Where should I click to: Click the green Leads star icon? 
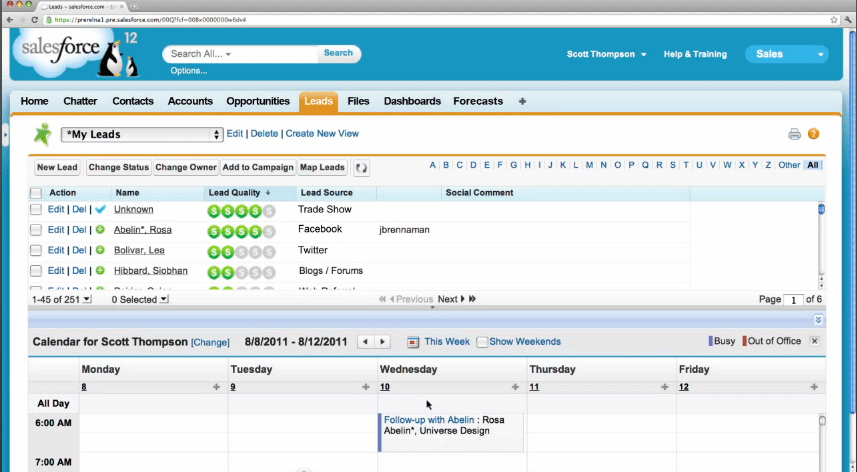pyautogui.click(x=42, y=134)
